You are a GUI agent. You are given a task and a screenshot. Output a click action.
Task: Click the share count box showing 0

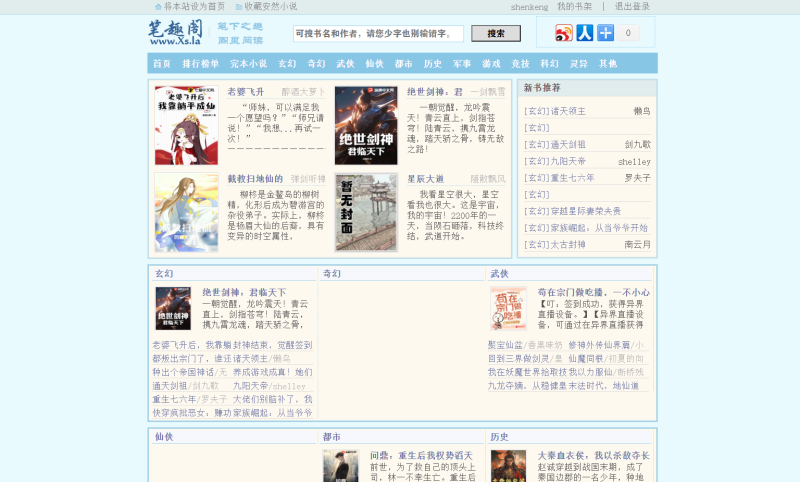pos(628,33)
